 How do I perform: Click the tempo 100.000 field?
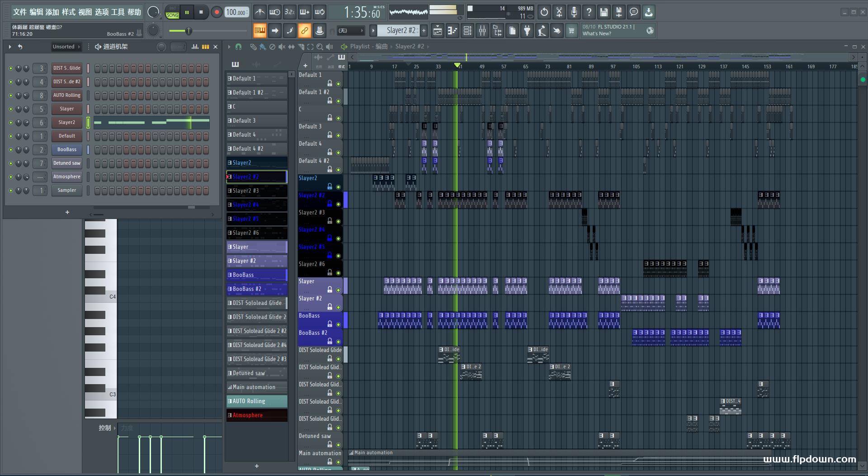[x=237, y=12]
